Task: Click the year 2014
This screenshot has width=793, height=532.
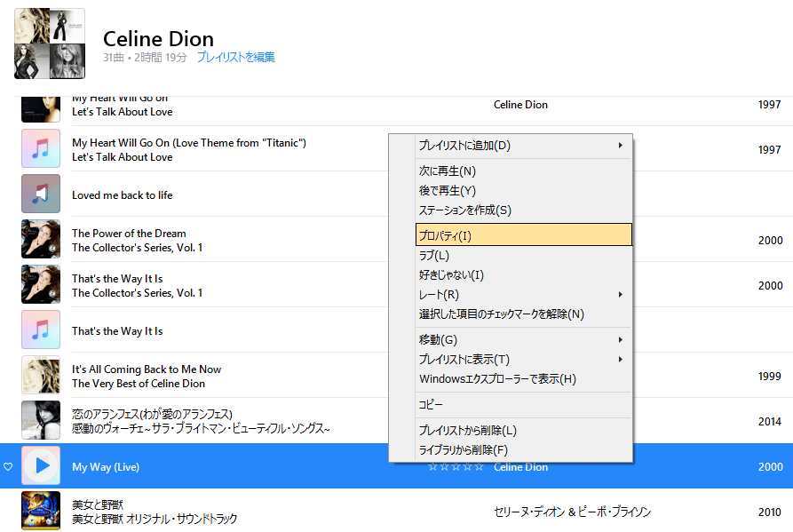Action: pos(770,422)
